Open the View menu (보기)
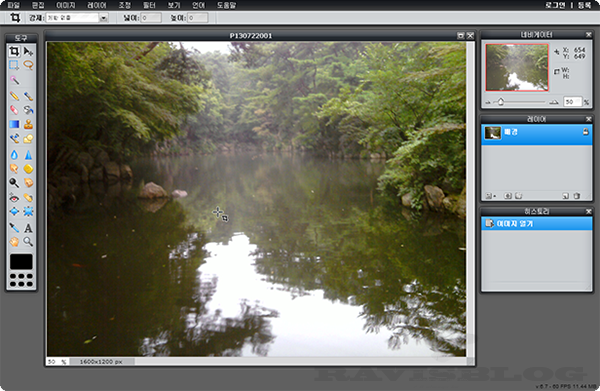Image resolution: width=600 pixels, height=391 pixels. (174, 5)
